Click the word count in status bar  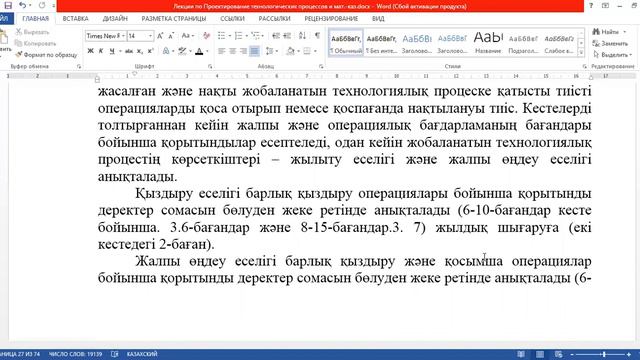click(76, 354)
